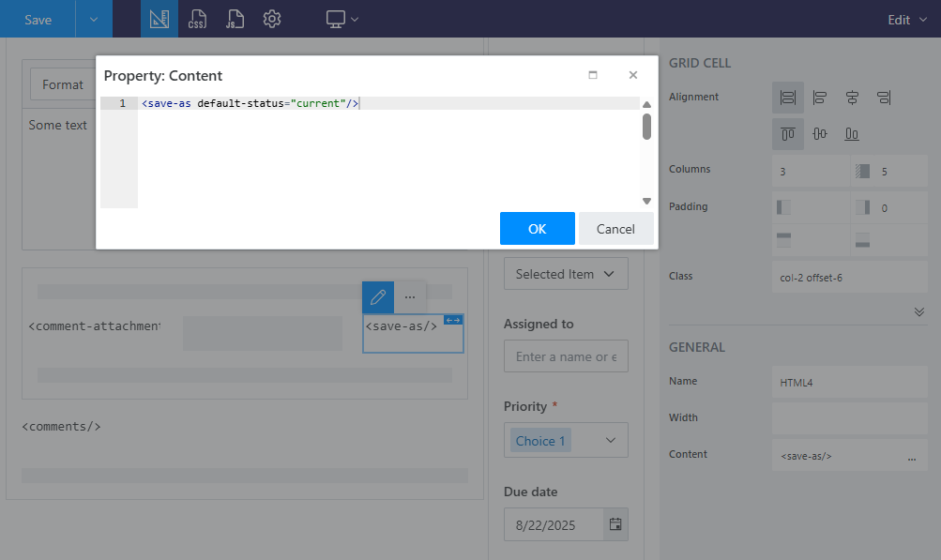Edit the left padding field

[x=811, y=207]
